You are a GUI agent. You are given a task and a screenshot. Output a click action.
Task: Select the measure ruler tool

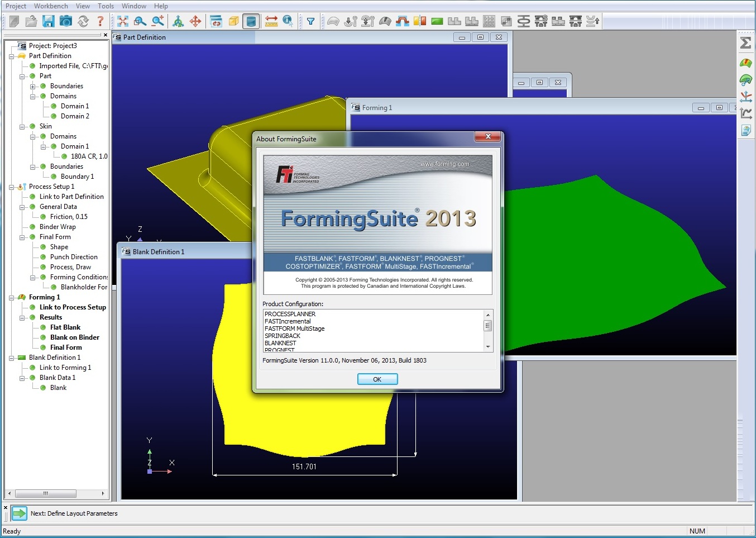click(271, 21)
